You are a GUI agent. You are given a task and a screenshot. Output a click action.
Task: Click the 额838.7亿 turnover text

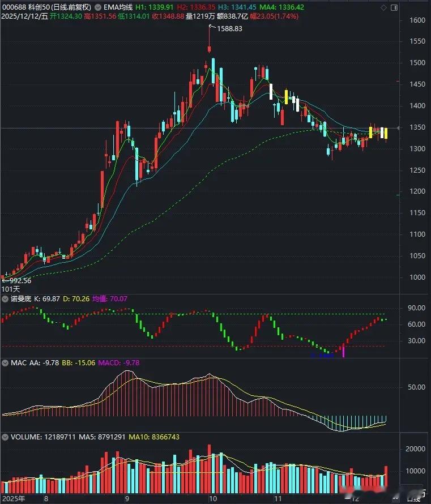pyautogui.click(x=232, y=16)
